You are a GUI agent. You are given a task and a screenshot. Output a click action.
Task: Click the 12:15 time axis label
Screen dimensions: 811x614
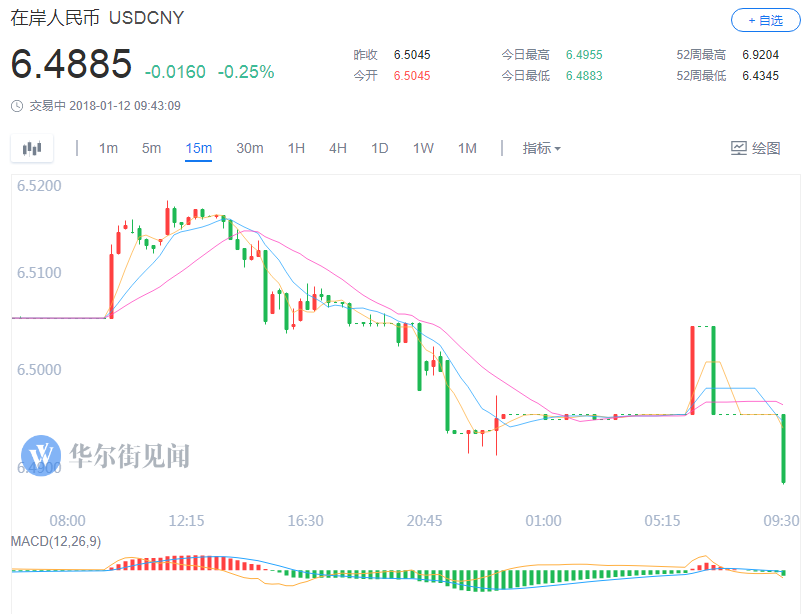[x=186, y=520]
